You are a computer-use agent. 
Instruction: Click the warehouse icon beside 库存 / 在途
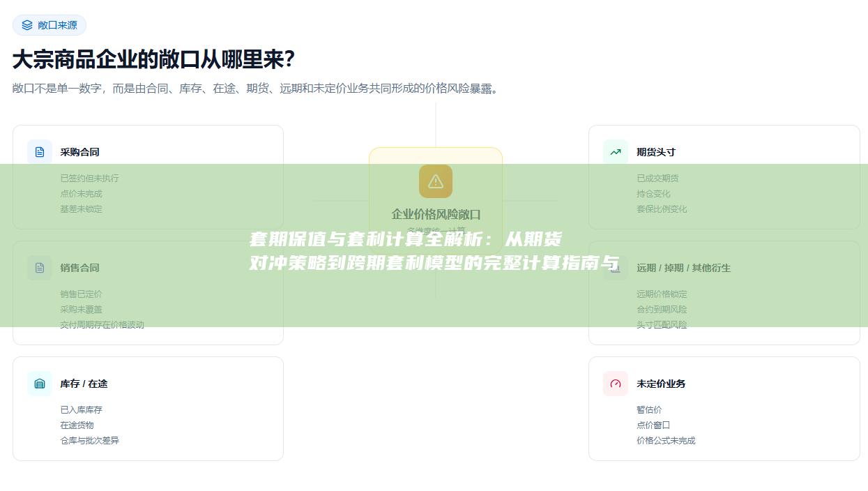tap(40, 384)
